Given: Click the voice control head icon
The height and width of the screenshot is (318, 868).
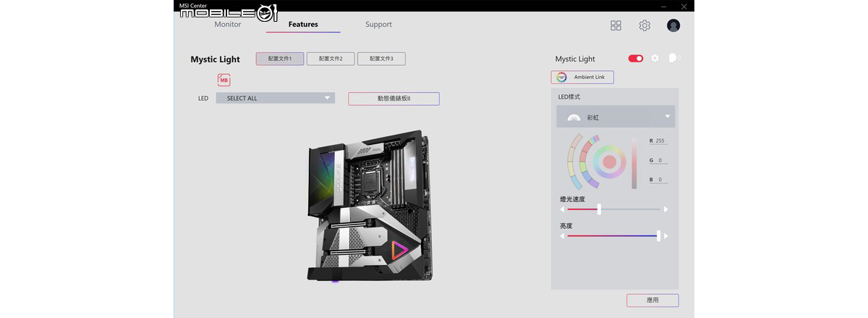Looking at the screenshot, I should point(674,58).
